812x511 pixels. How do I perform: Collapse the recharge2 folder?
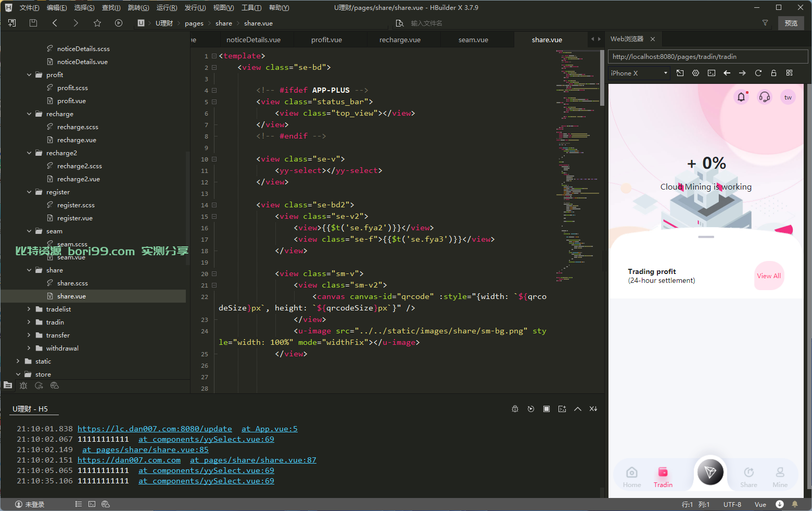tap(29, 153)
